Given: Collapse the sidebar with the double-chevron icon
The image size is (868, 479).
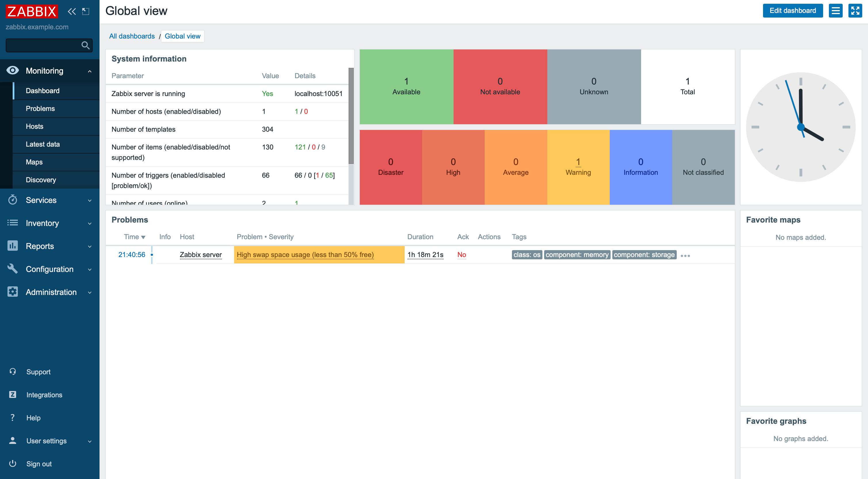Looking at the screenshot, I should coord(71,12).
